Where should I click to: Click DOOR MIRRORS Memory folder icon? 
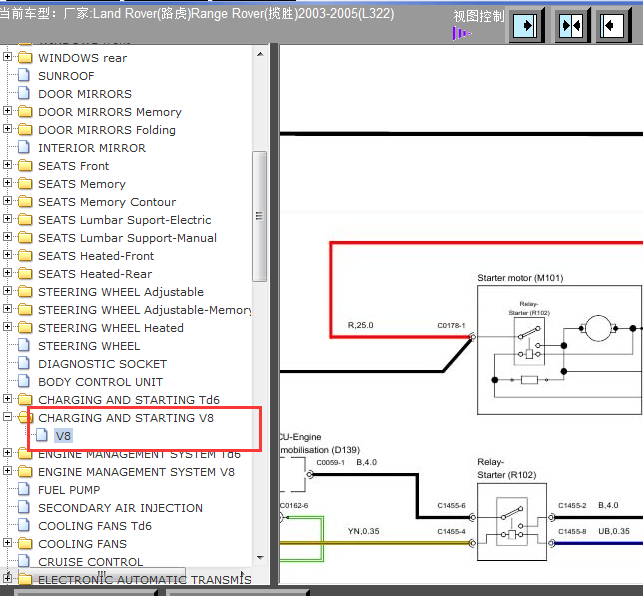tap(25, 112)
